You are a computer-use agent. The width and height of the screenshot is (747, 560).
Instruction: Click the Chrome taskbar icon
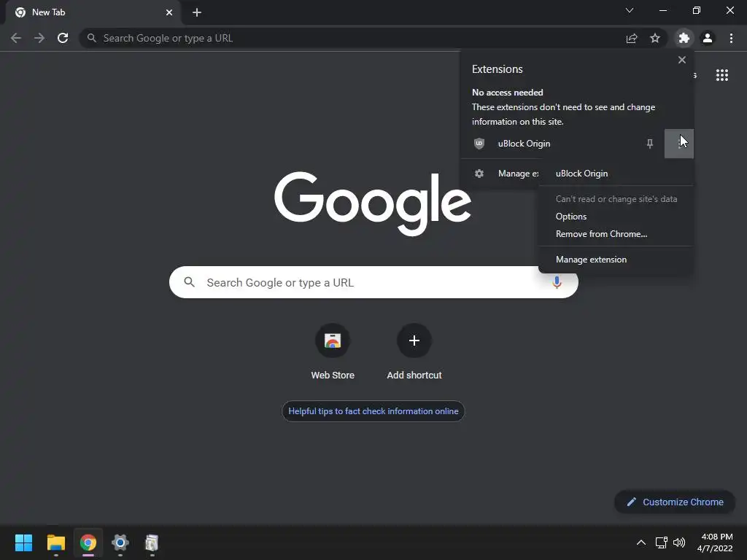click(88, 542)
